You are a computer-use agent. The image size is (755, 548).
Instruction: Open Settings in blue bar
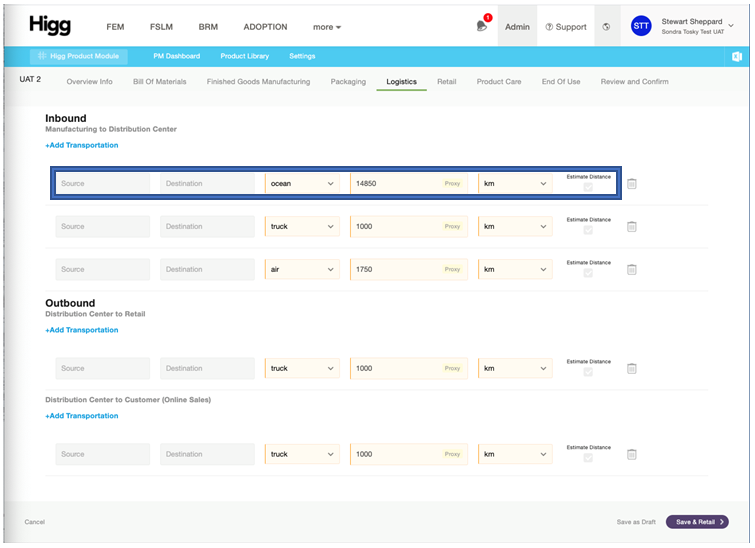coord(302,56)
